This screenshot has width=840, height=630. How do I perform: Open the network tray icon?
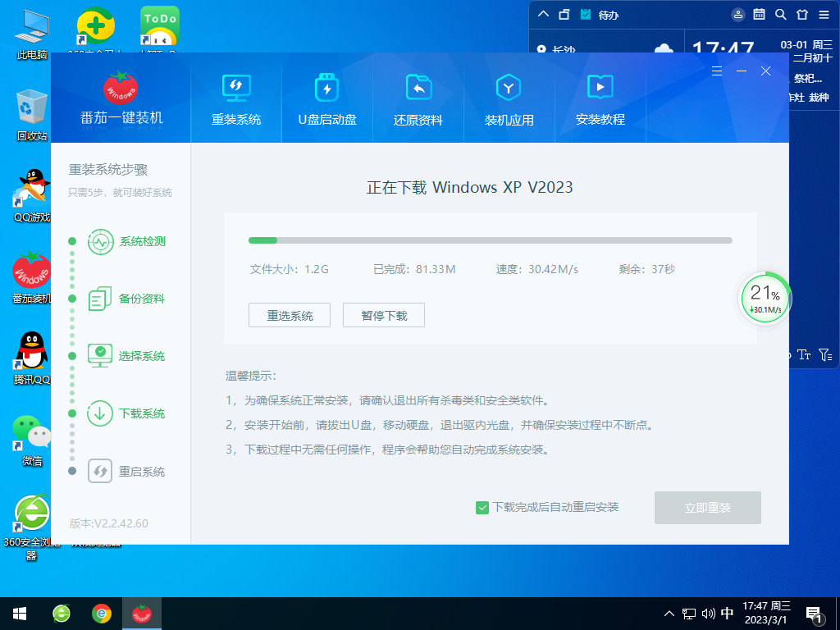point(689,614)
